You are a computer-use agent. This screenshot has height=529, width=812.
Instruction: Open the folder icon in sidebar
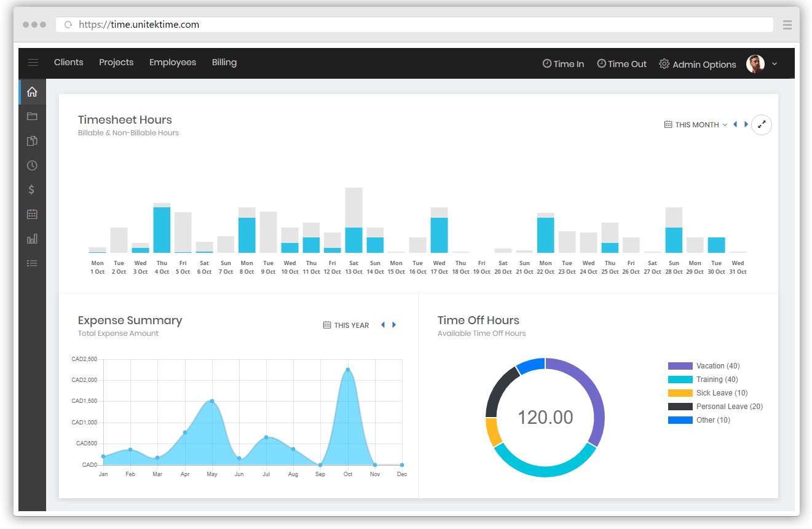pos(32,116)
